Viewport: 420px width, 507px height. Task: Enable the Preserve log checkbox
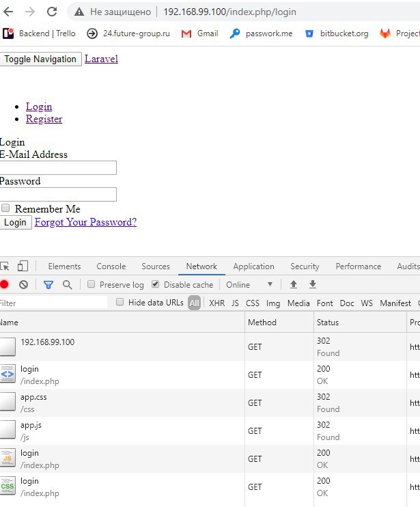tap(91, 284)
